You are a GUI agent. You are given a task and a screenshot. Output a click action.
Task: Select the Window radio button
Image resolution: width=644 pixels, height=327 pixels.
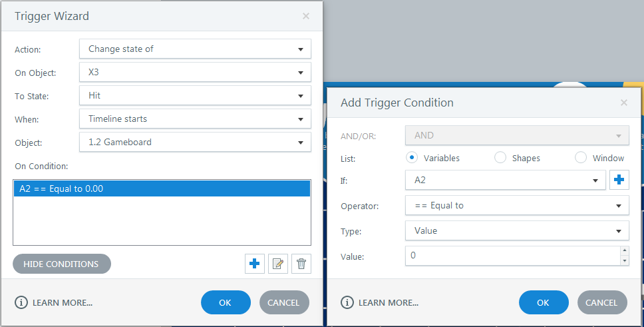[581, 158]
